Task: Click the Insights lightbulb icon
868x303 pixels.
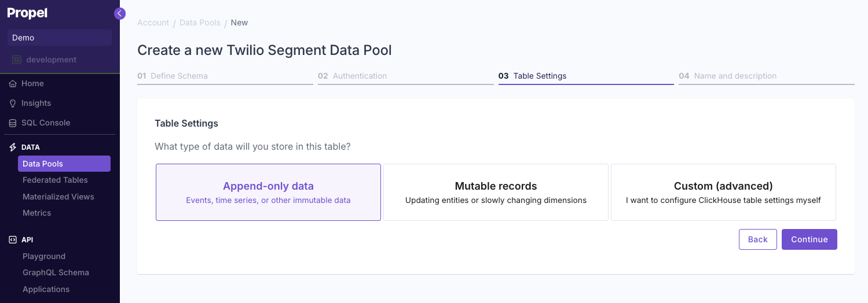Action: [x=13, y=103]
